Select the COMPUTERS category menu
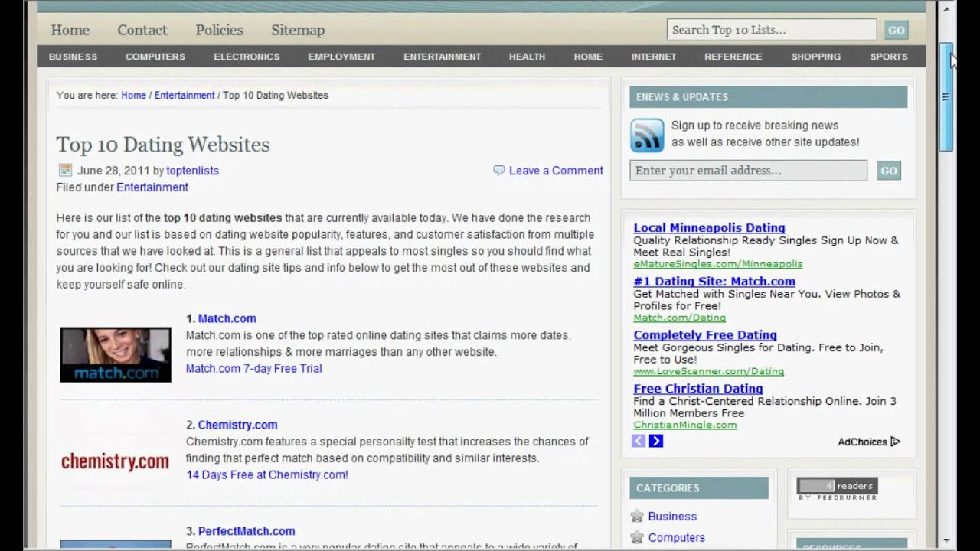This screenshot has height=551, width=980. coord(155,57)
